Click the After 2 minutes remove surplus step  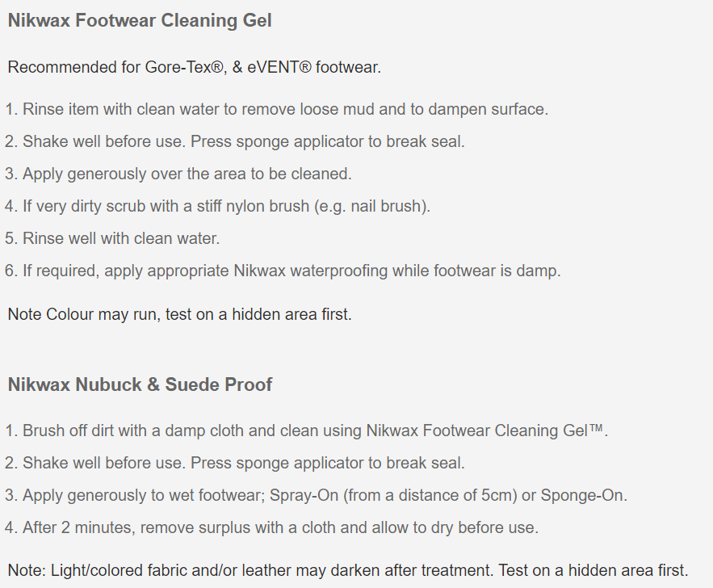tap(271, 528)
